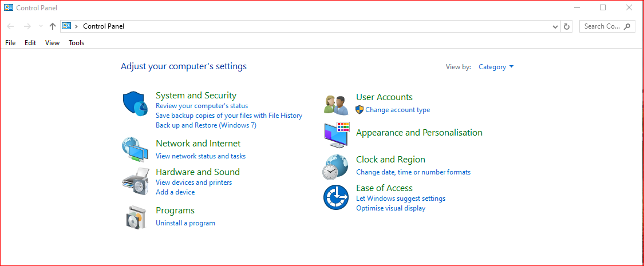
Task: Open the Programs category
Action: point(175,210)
